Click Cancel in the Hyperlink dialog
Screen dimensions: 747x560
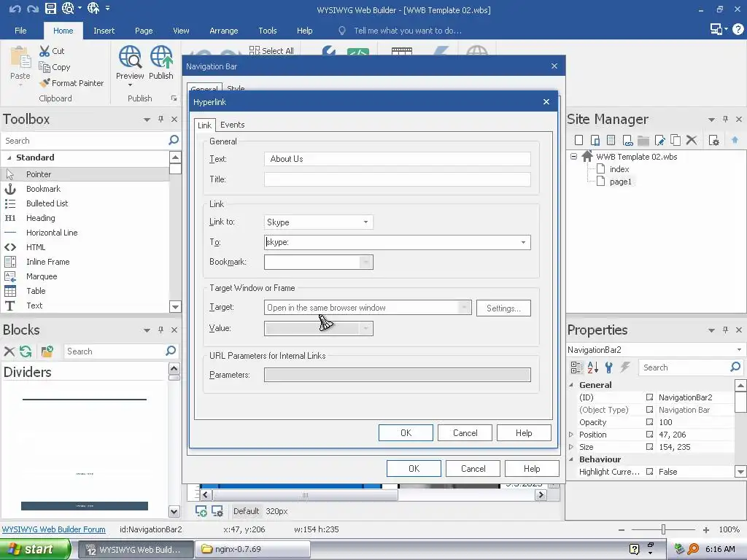465,433
